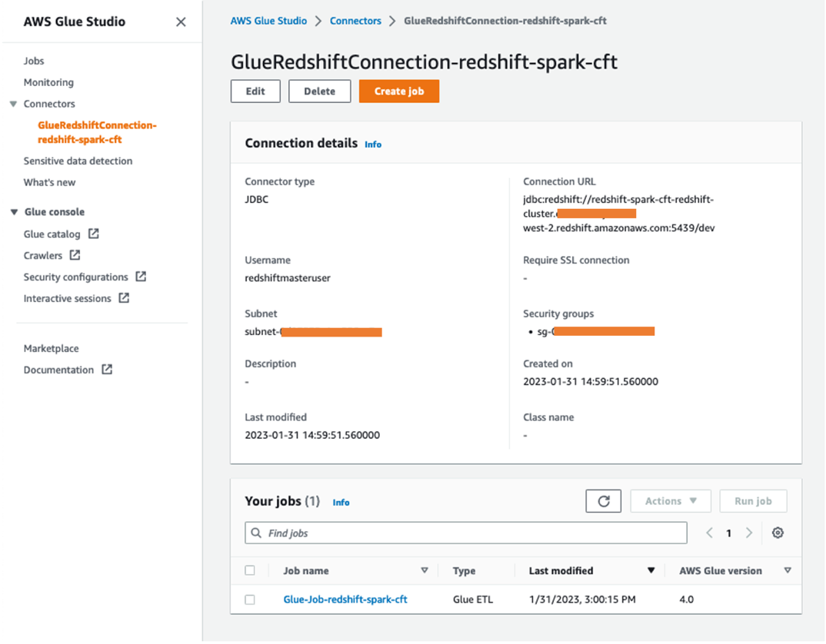Open external link icon next to Interactive sessions
This screenshot has width=826, height=644.
pyautogui.click(x=125, y=298)
